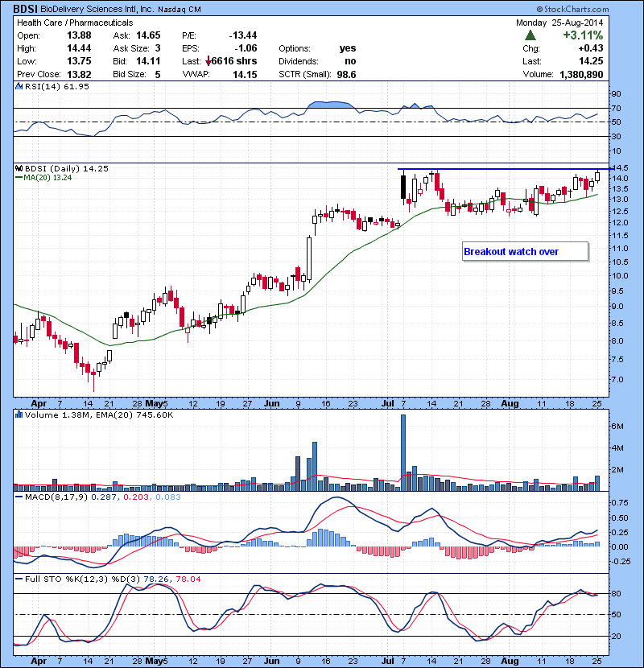Click the +3.11% percent change
644x668 pixels.
point(583,35)
